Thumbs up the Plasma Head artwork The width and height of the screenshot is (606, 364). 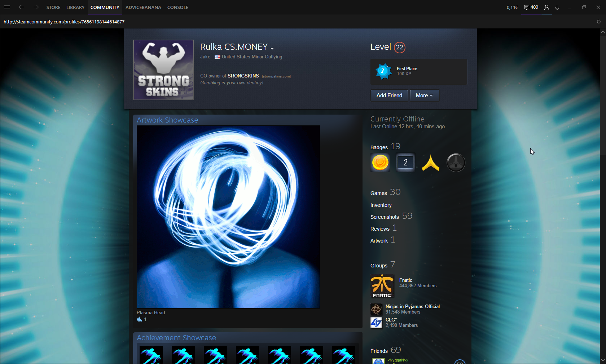(140, 319)
